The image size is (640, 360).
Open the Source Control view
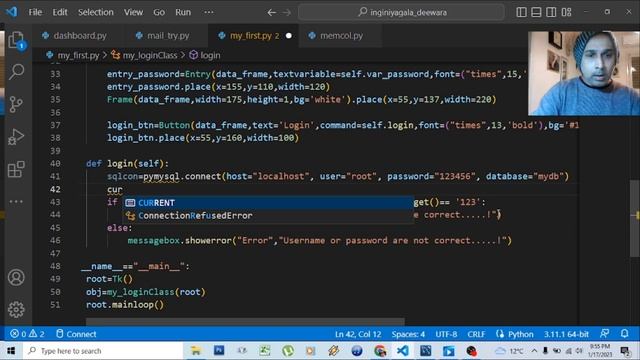(16, 104)
